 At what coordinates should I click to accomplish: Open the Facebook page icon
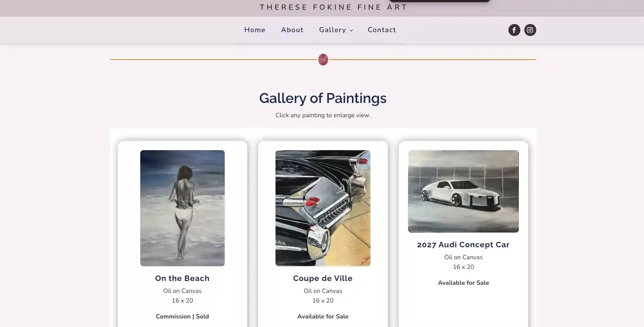click(x=514, y=30)
